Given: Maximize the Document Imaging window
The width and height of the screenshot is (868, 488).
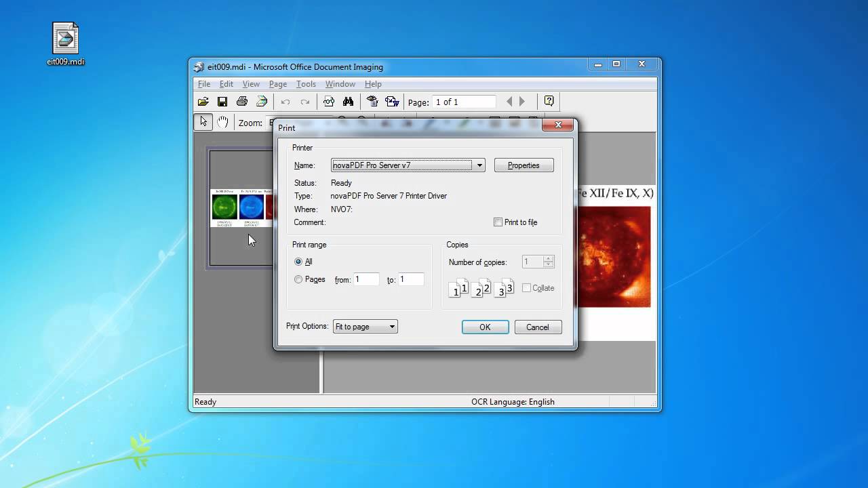Looking at the screenshot, I should 616,64.
